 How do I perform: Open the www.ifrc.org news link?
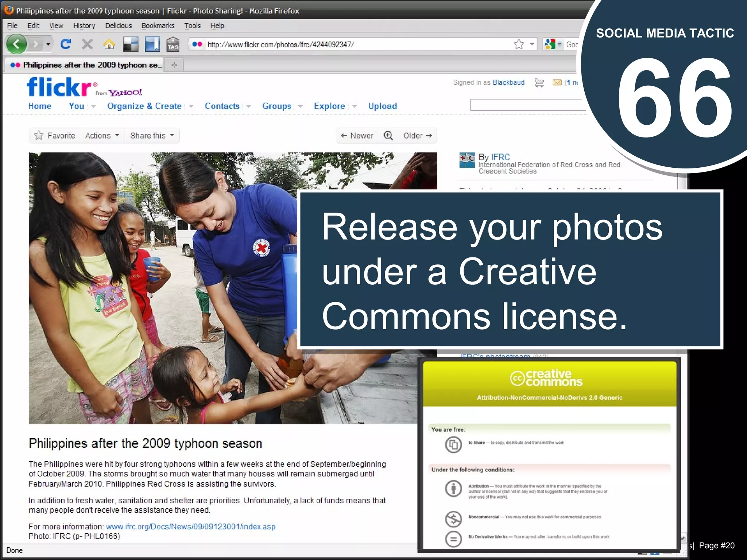pyautogui.click(x=190, y=526)
